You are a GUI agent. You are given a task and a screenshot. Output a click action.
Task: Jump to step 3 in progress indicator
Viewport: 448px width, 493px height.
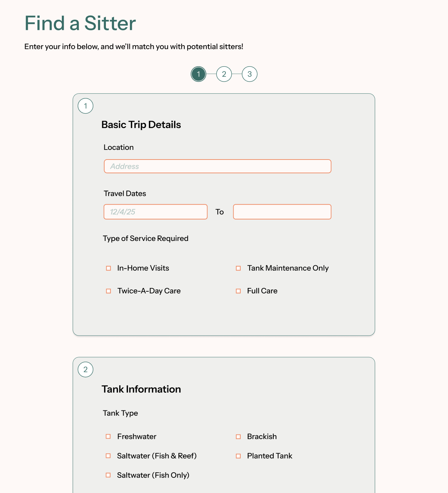[x=250, y=74]
